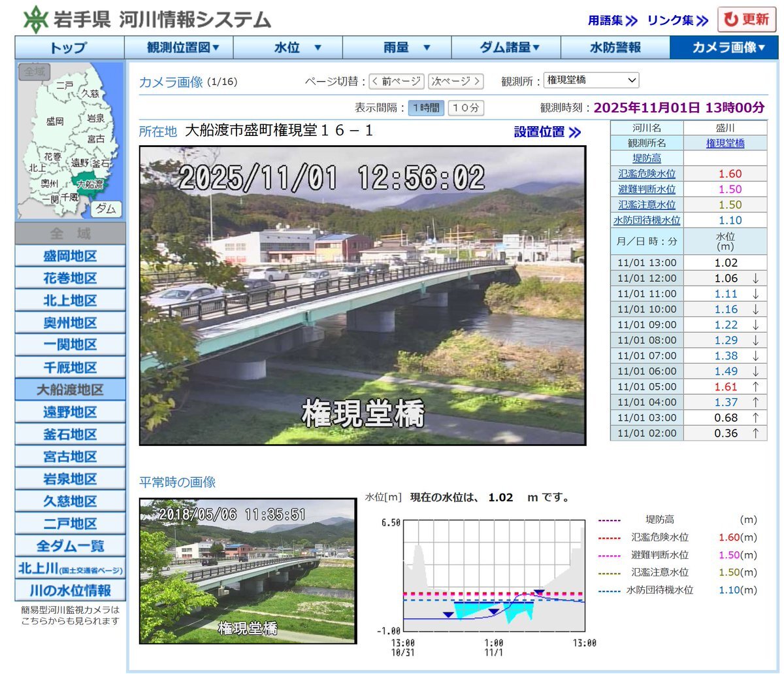Set display interval to 1時間
The image size is (784, 674).
426,108
